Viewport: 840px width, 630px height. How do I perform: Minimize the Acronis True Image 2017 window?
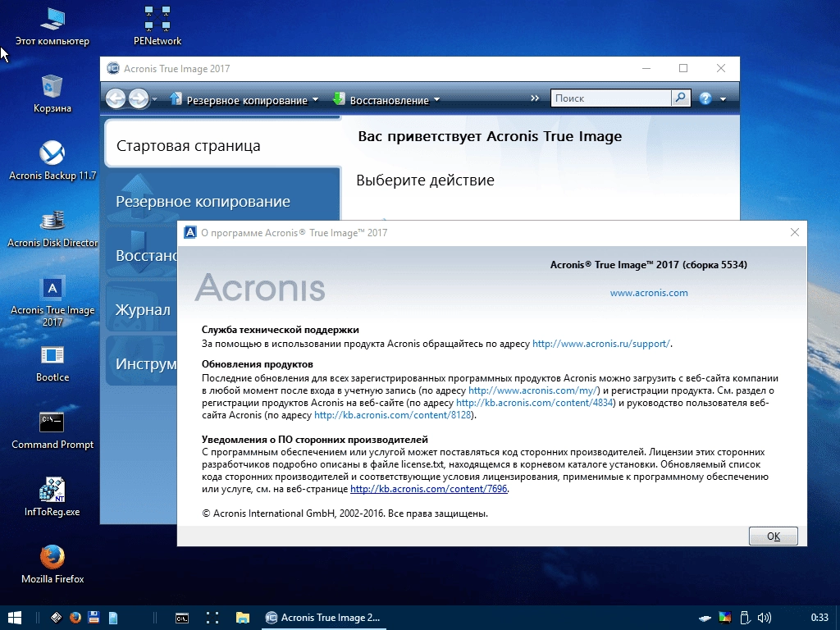(646, 68)
